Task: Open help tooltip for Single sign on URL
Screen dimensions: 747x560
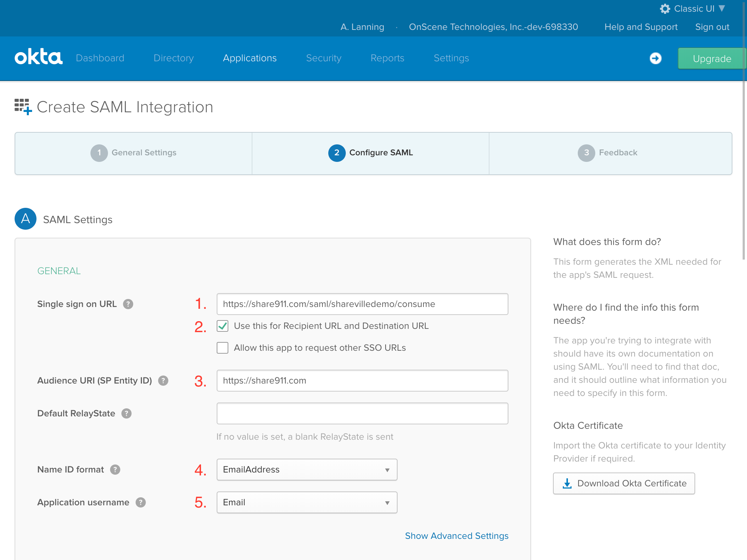Action: 128,304
